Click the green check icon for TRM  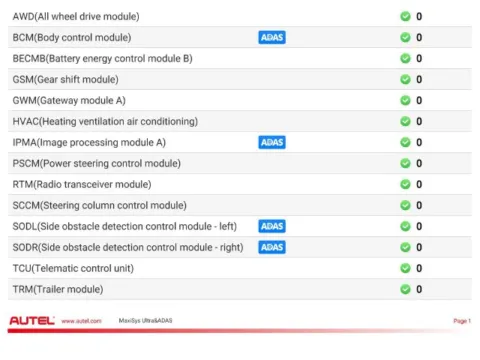[405, 289]
